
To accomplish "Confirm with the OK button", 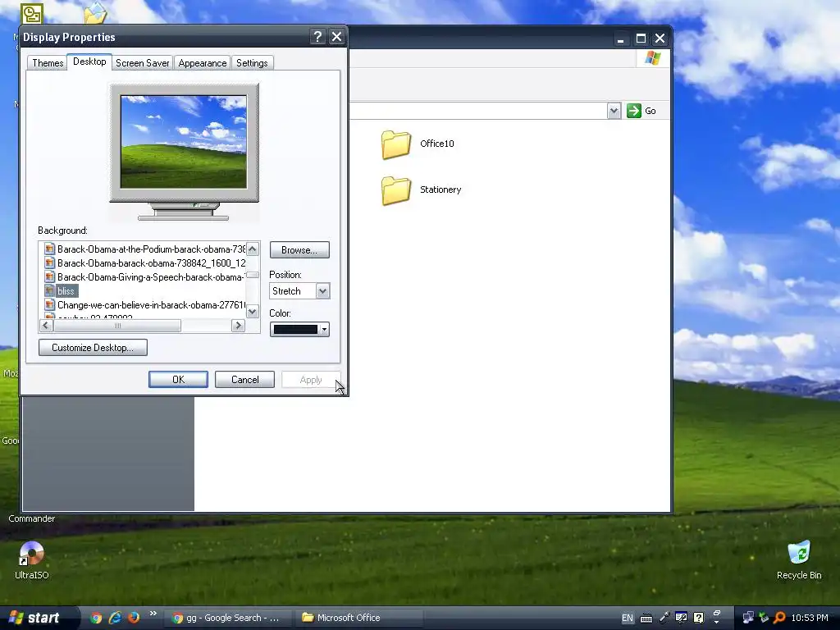I will tap(178, 380).
